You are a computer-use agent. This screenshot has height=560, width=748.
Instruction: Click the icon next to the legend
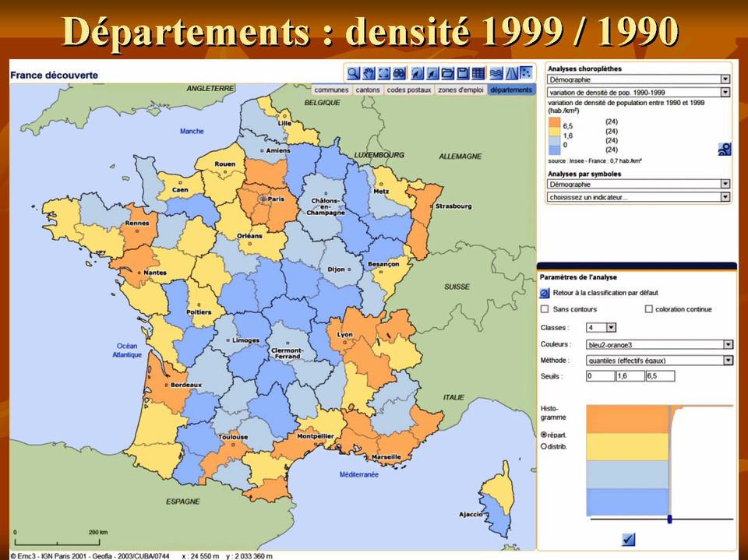point(724,149)
